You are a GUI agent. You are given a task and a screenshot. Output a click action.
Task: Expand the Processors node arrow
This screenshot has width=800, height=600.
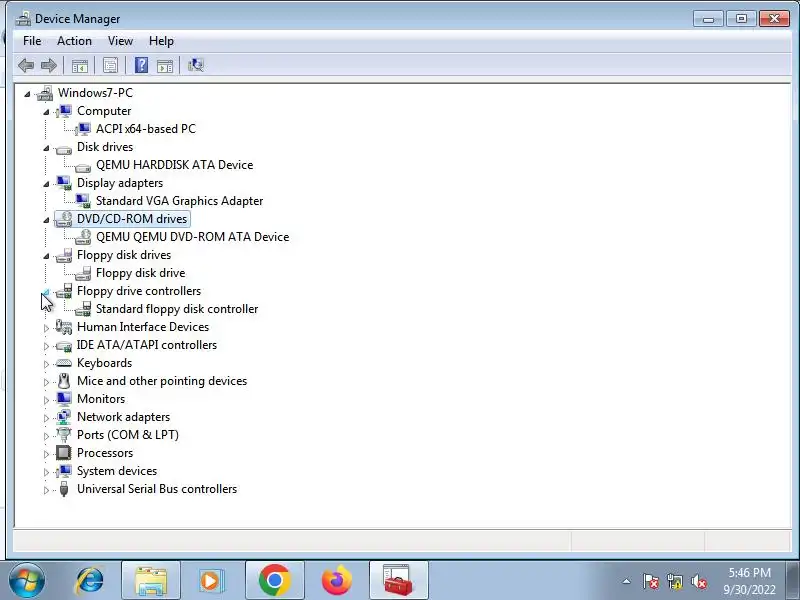(x=46, y=454)
